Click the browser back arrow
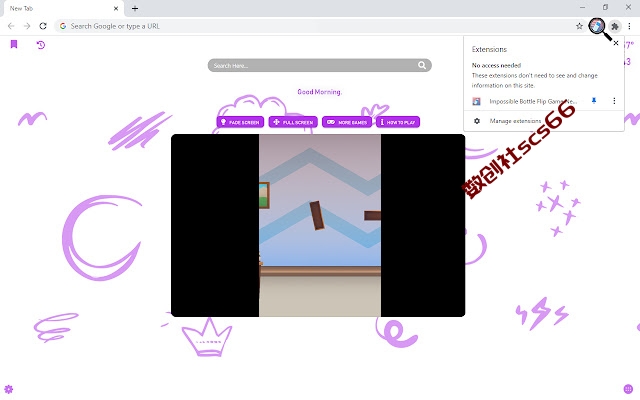The height and width of the screenshot is (400, 640). click(11, 26)
